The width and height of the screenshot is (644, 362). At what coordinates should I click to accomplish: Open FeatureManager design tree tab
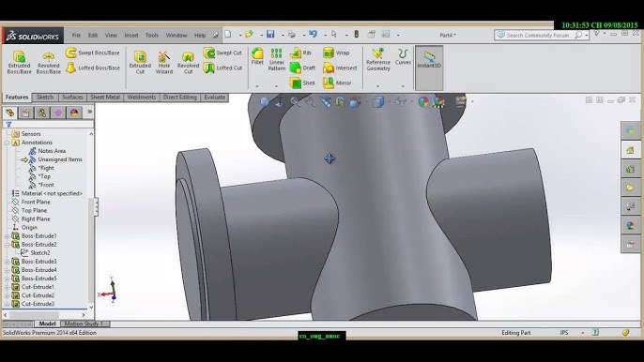(9, 113)
